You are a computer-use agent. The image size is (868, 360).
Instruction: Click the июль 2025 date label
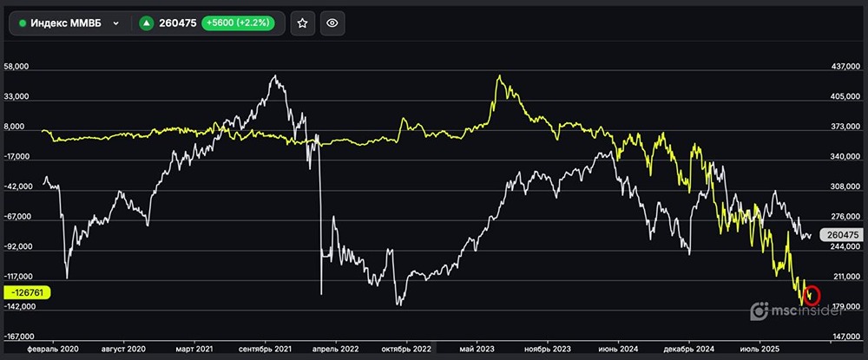759,350
